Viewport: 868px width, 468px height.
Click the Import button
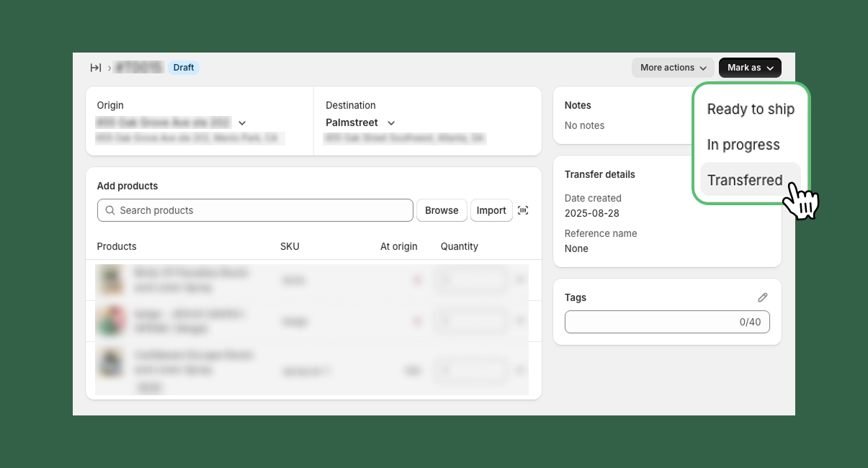click(491, 210)
